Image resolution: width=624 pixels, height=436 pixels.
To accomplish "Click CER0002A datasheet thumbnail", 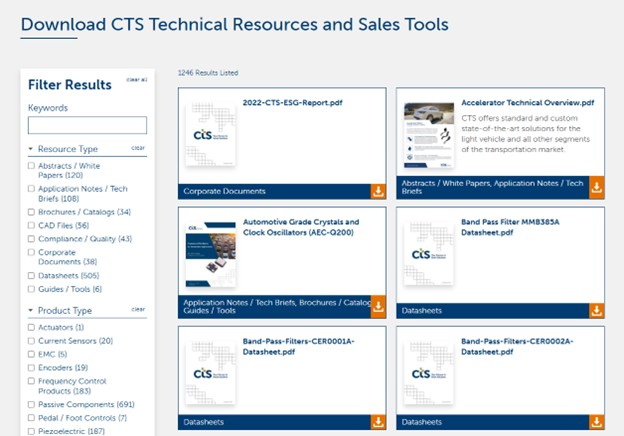I will (x=429, y=373).
